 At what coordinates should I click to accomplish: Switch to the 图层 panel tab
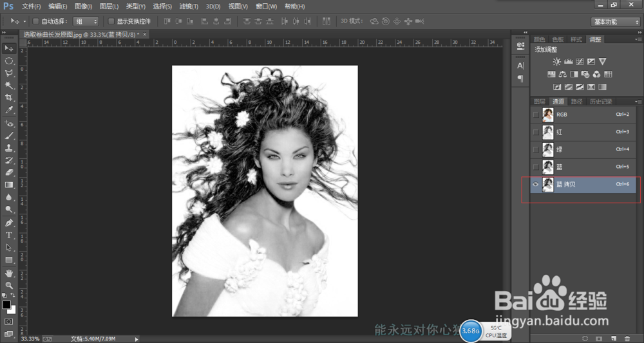(x=539, y=102)
